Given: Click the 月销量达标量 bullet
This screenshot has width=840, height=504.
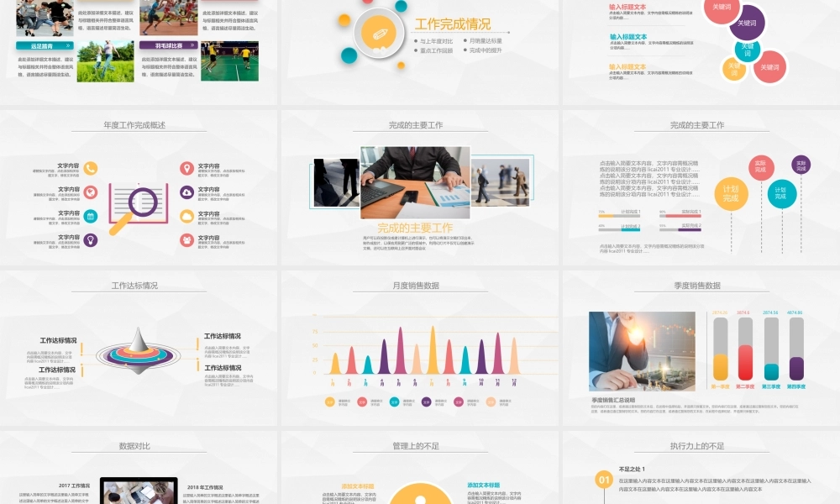Looking at the screenshot, I should tap(486, 40).
